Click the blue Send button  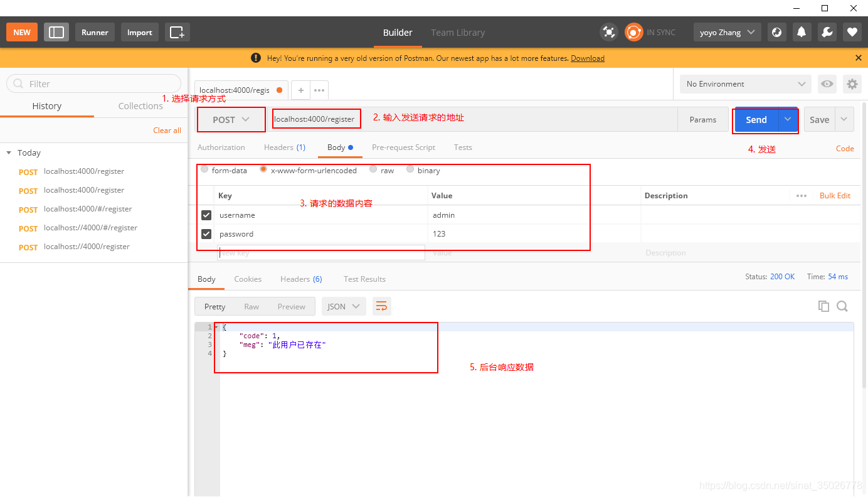tap(756, 119)
